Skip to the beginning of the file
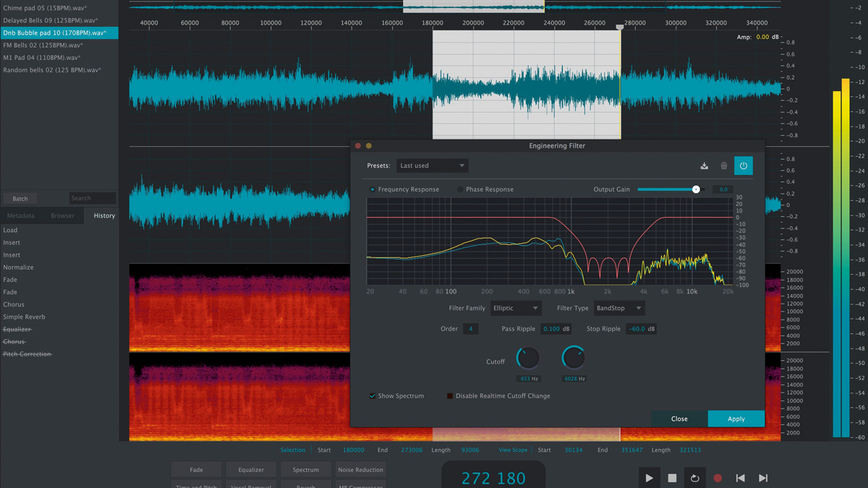This screenshot has width=868, height=488. coord(739,477)
